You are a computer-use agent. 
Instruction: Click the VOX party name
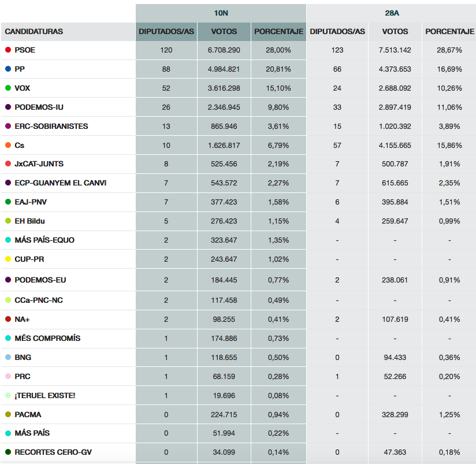(22, 88)
